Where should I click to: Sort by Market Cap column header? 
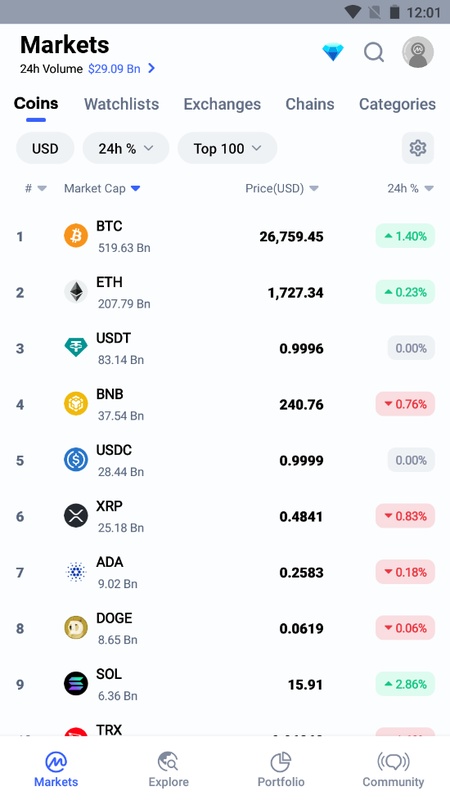point(102,188)
